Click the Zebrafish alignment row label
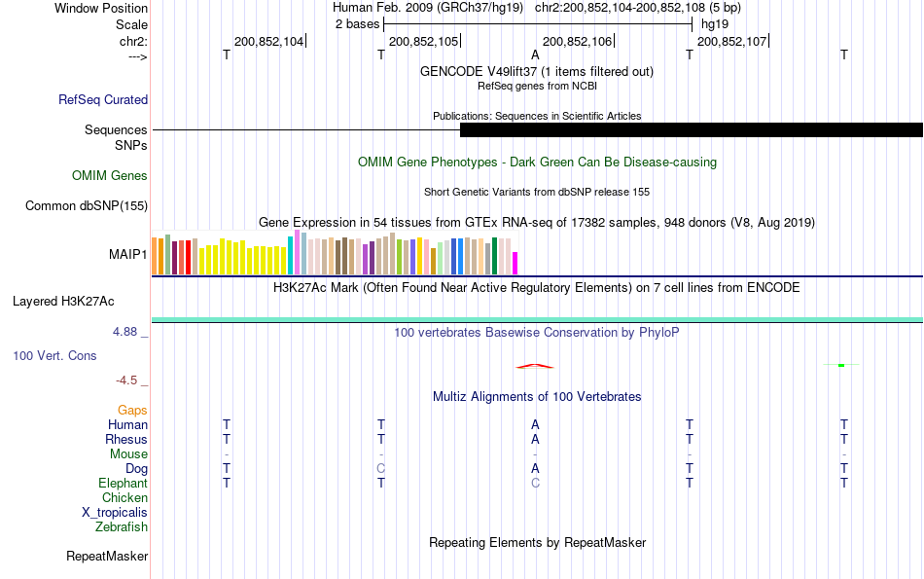Screen dimensions: 924x579 coord(122,526)
